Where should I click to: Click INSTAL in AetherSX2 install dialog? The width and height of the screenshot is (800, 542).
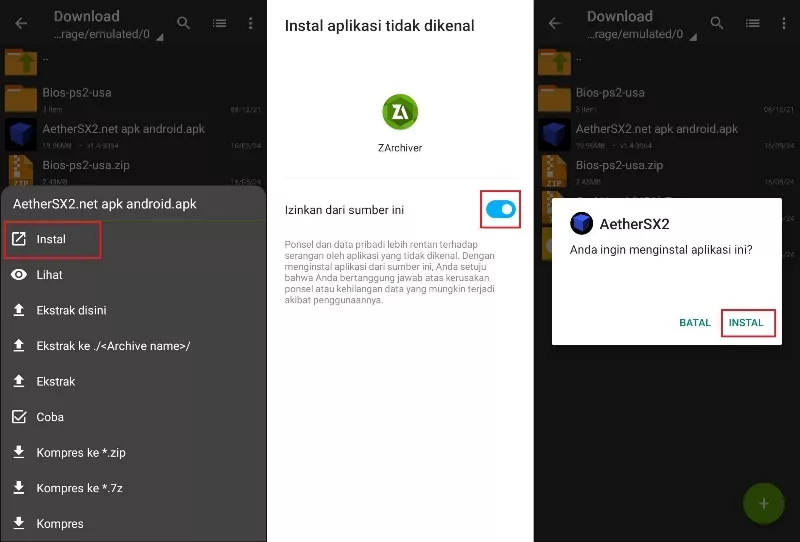coord(747,323)
